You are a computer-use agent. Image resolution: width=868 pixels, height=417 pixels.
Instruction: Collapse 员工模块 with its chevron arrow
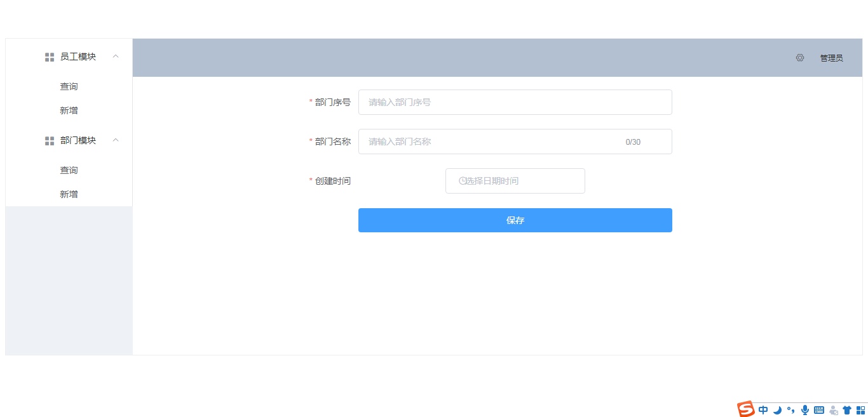point(116,56)
